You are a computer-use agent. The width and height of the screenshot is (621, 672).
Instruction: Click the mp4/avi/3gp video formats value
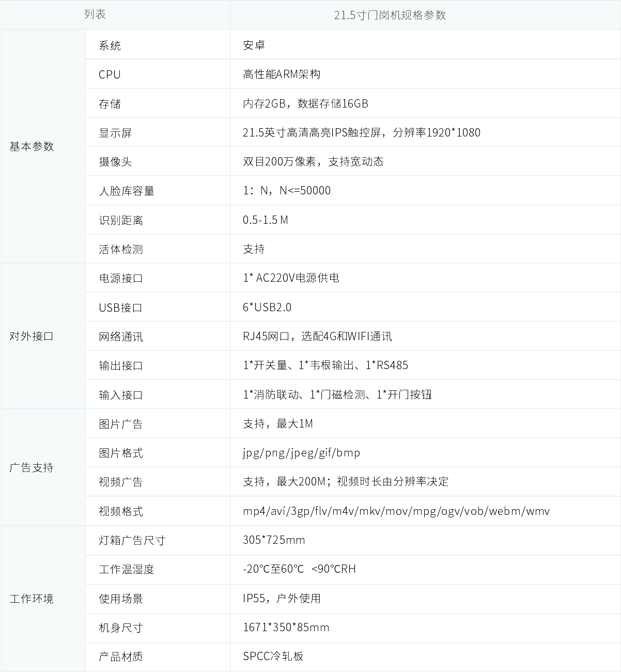pos(396,511)
